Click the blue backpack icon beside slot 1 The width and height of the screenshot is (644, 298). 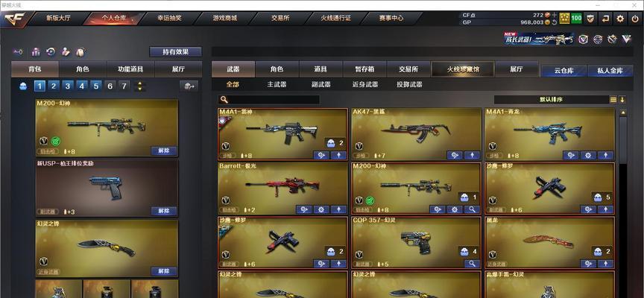(x=23, y=86)
